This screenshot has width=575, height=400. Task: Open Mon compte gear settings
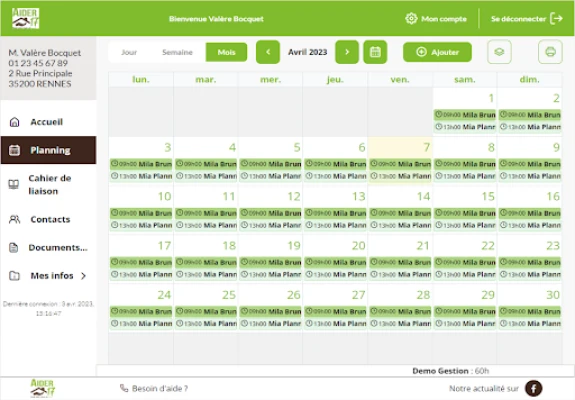(436, 19)
